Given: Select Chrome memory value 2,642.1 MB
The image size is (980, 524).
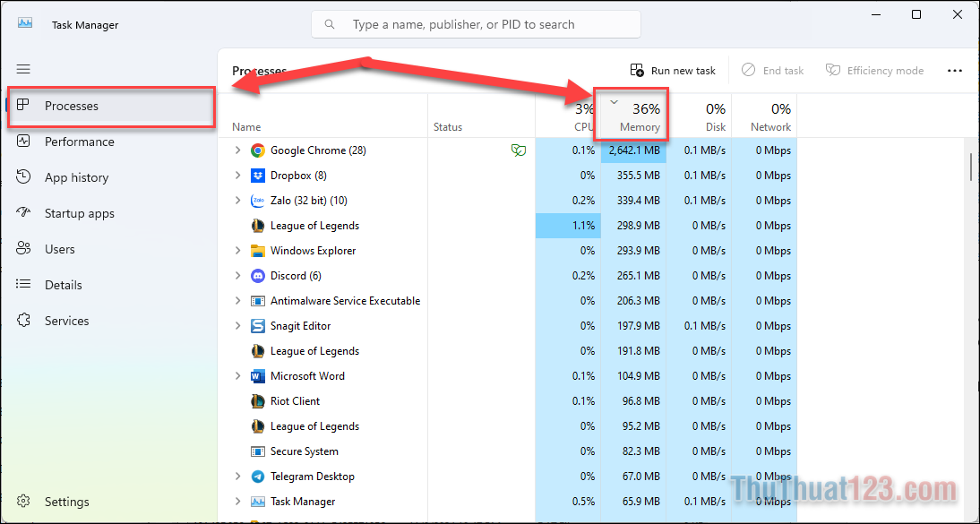Looking at the screenshot, I should point(633,150).
